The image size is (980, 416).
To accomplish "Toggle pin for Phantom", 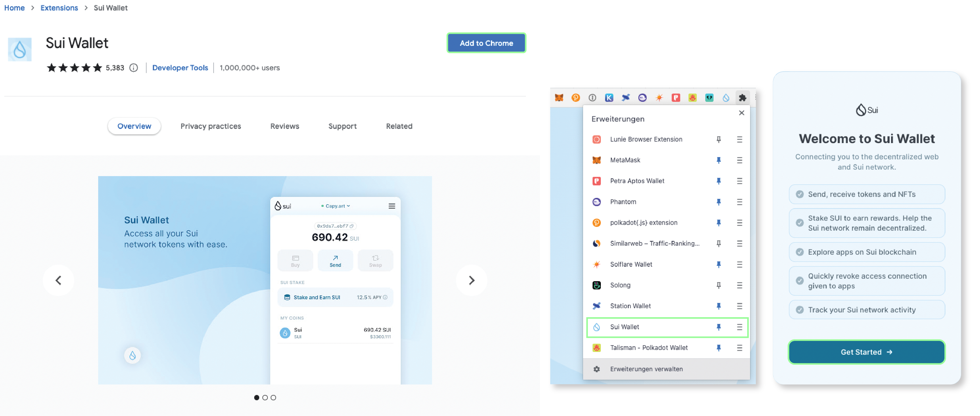I will point(719,202).
